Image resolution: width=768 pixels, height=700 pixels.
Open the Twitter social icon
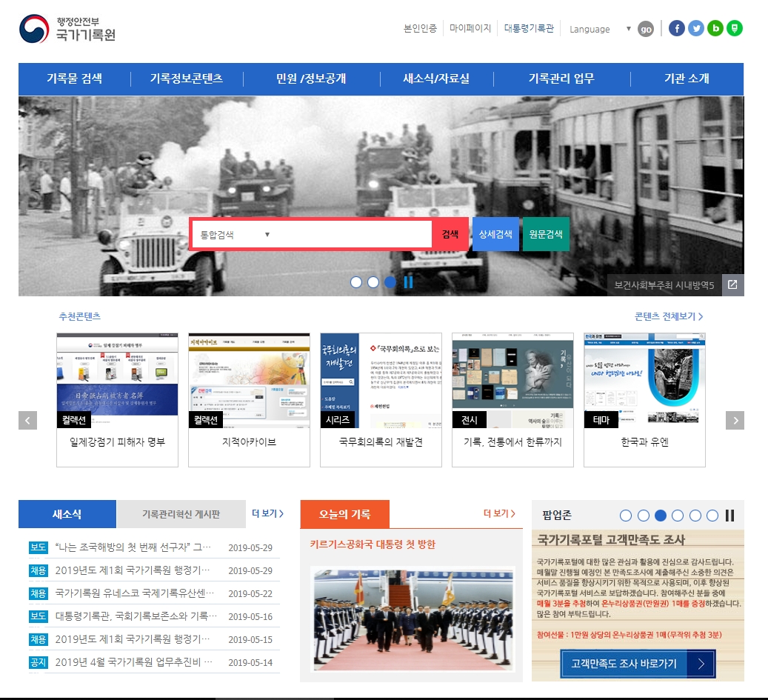coord(695,29)
